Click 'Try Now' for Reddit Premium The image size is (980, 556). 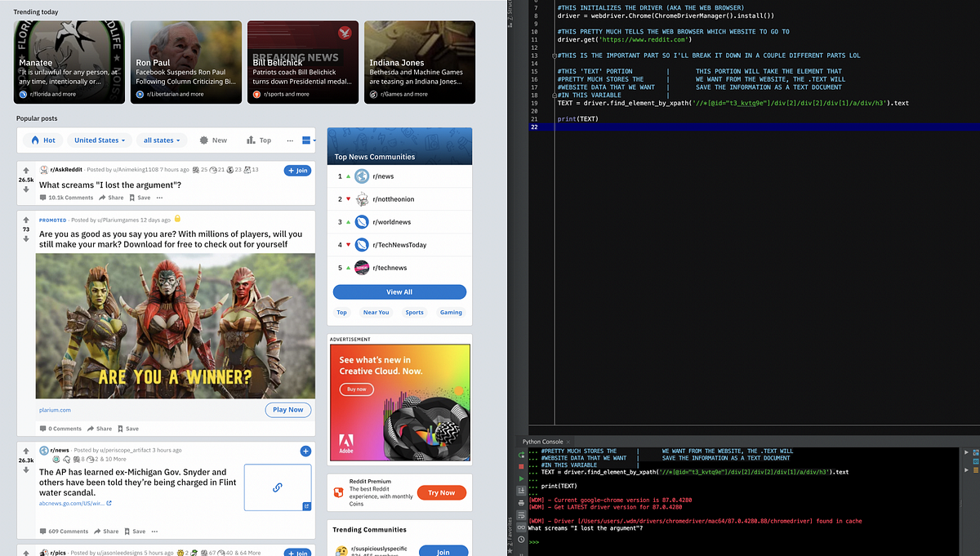[441, 492]
